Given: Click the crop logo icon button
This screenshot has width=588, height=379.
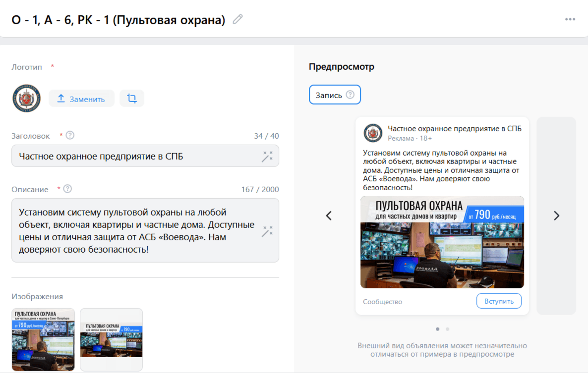Looking at the screenshot, I should coord(131,99).
